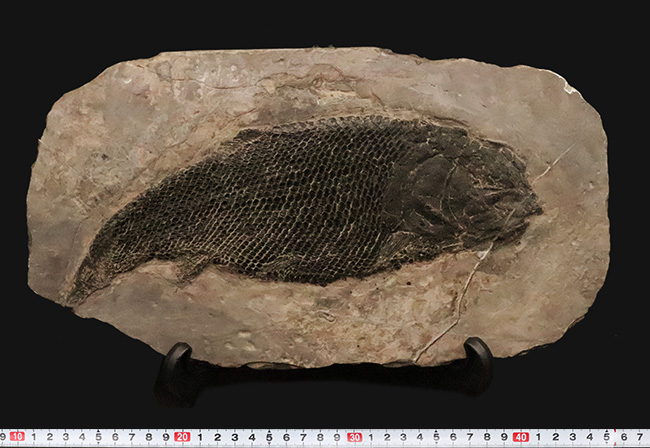
Task: Click the bare rock area beneath the fish's tail
Action: (130, 320)
